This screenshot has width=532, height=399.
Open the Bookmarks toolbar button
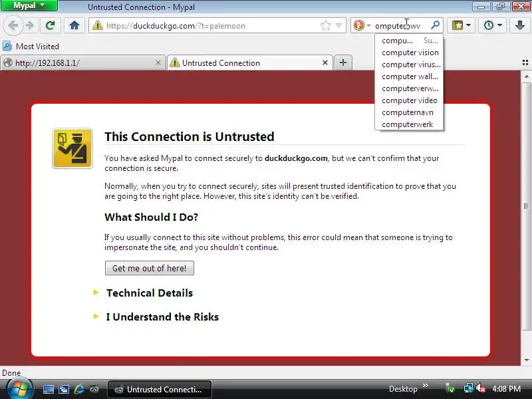tap(458, 25)
